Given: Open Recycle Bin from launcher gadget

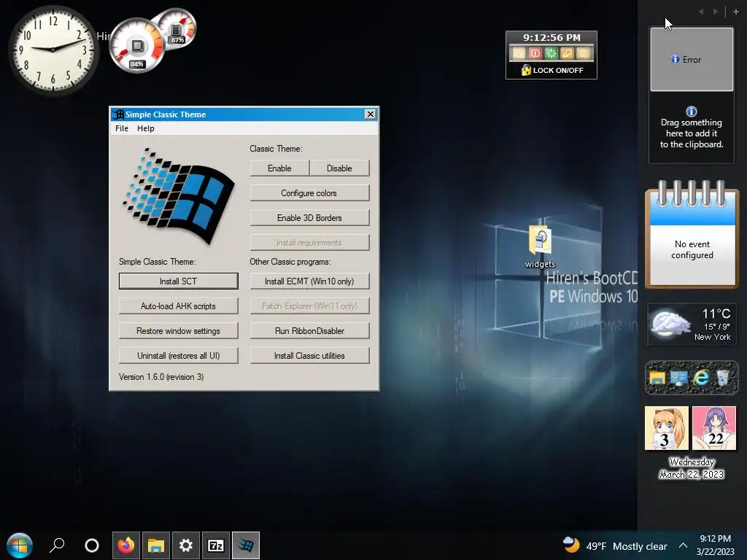Looking at the screenshot, I should pyautogui.click(x=723, y=378).
